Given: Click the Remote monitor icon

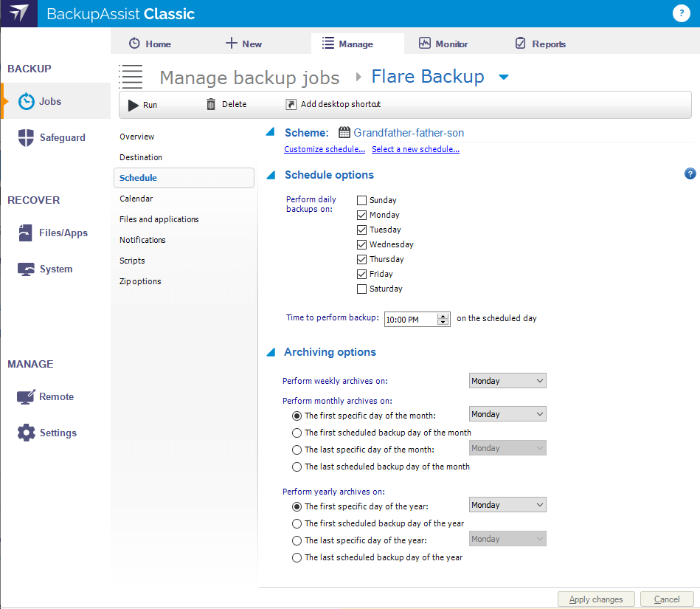Looking at the screenshot, I should (25, 396).
